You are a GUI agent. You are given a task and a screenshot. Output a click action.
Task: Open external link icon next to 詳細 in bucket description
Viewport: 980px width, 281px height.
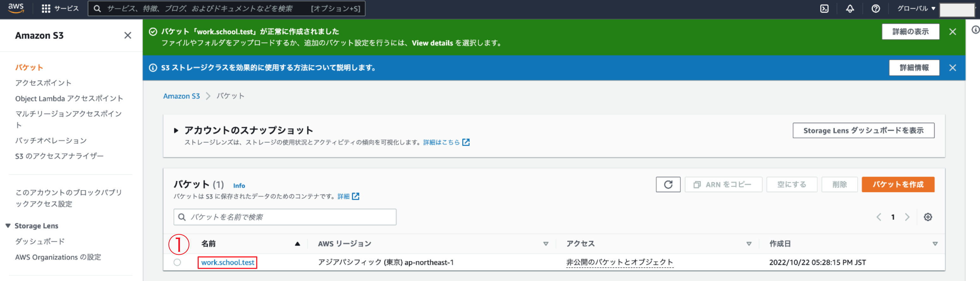tap(356, 197)
